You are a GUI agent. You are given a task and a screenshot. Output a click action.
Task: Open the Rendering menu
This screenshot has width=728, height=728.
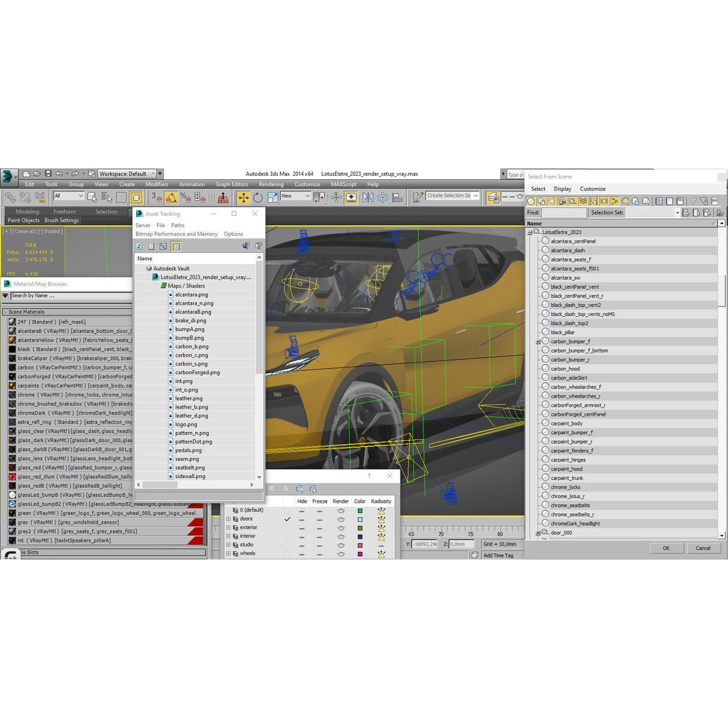click(x=271, y=184)
